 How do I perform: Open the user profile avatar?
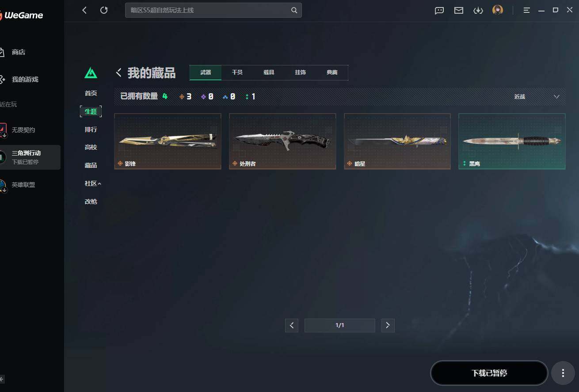tap(498, 10)
